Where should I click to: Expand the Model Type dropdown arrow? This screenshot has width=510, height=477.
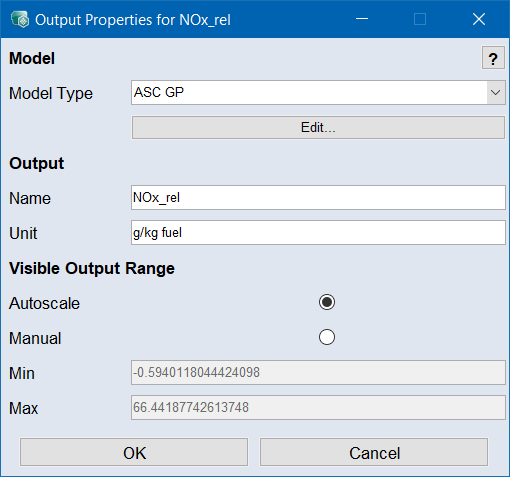tap(496, 92)
